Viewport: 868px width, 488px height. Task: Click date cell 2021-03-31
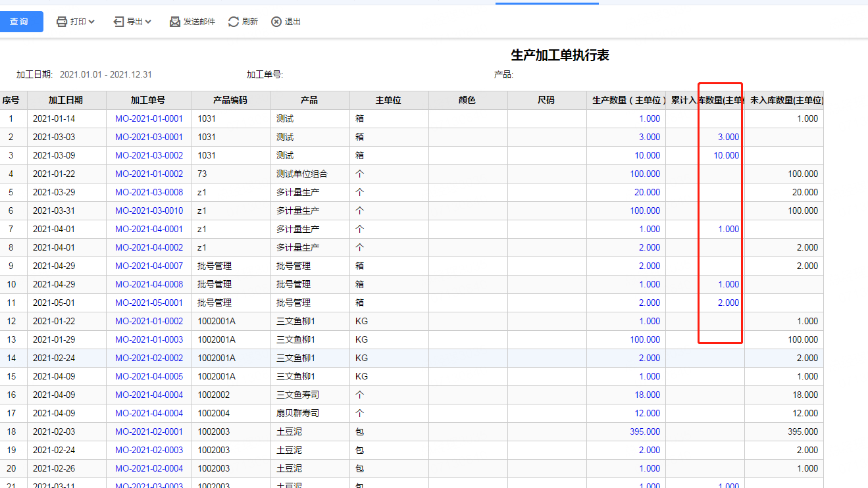click(x=54, y=211)
